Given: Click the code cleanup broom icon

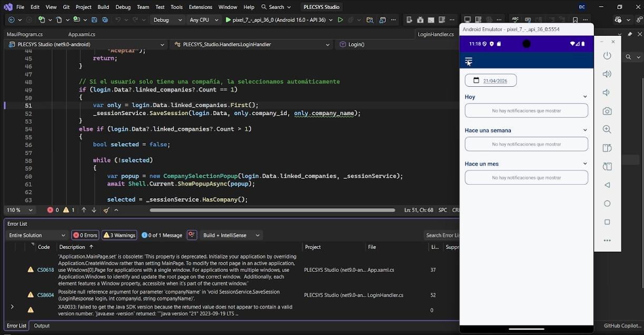Looking at the screenshot, I should click(x=106, y=210).
